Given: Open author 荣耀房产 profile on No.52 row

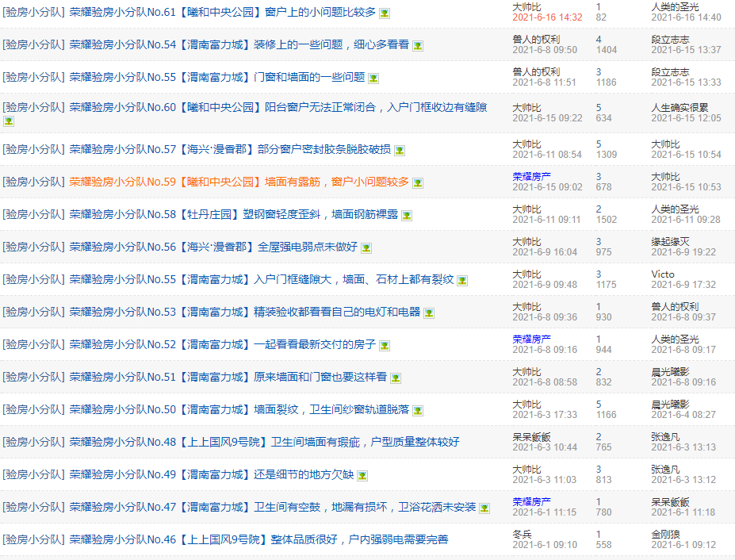Looking at the screenshot, I should pyautogui.click(x=531, y=339).
